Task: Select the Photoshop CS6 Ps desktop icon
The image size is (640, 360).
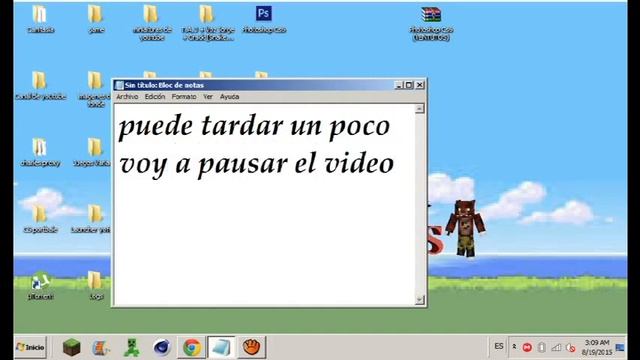Action: coord(264,19)
